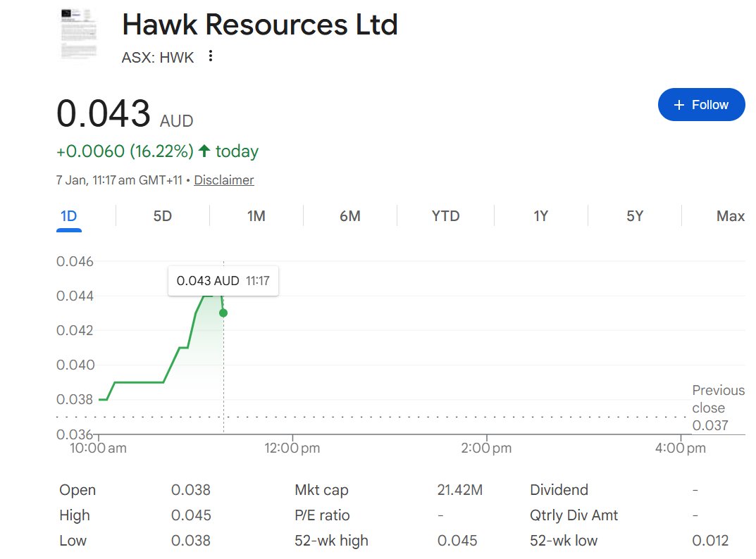Image resolution: width=756 pixels, height=559 pixels.
Task: Show the 6M chart range
Action: point(350,216)
